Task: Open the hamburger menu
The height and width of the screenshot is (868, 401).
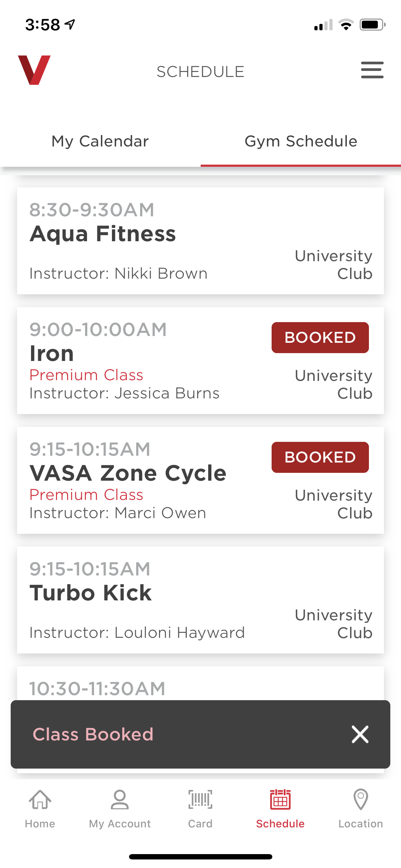Action: (372, 70)
